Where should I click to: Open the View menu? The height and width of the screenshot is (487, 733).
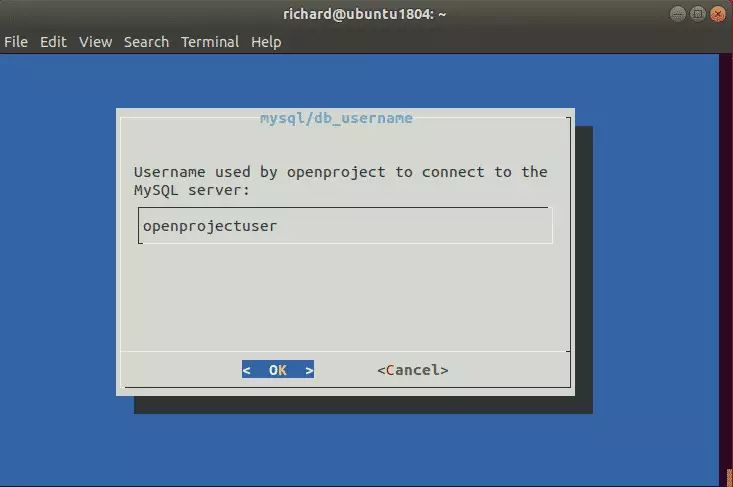point(95,42)
